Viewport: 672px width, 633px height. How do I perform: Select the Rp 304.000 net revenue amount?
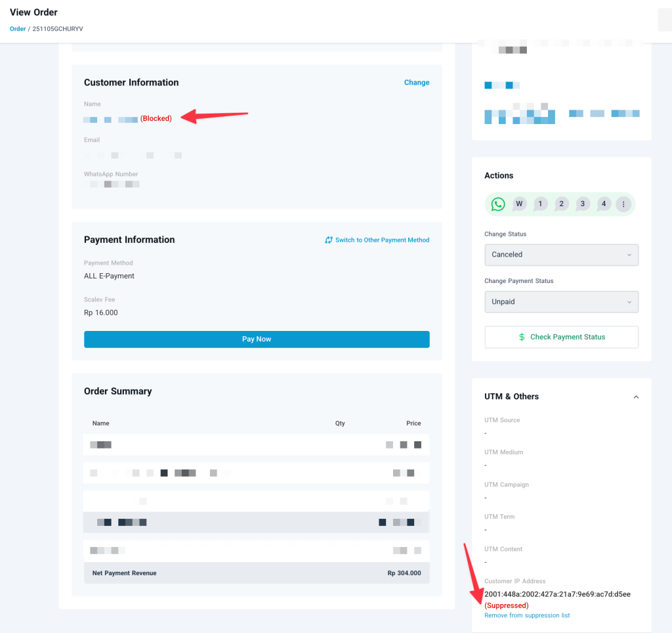[x=404, y=573]
